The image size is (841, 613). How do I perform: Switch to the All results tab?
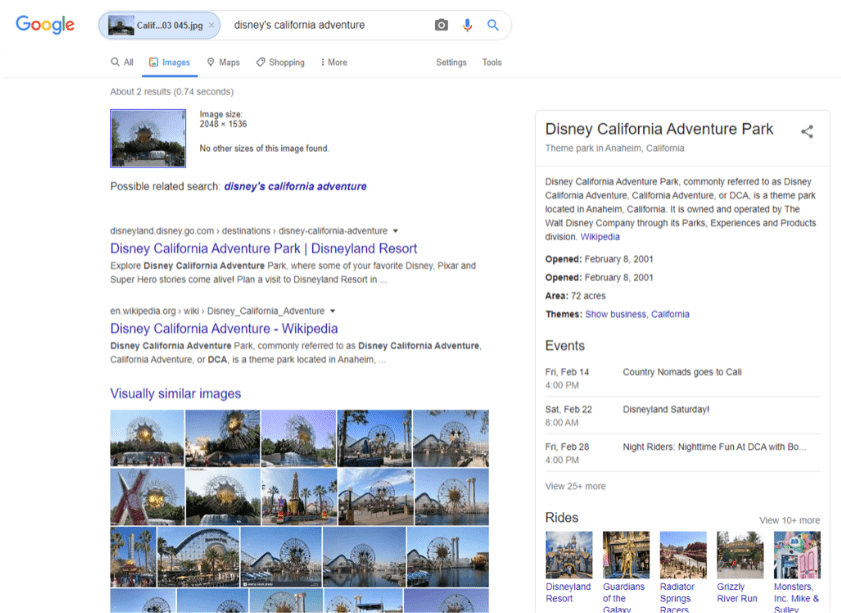(122, 62)
